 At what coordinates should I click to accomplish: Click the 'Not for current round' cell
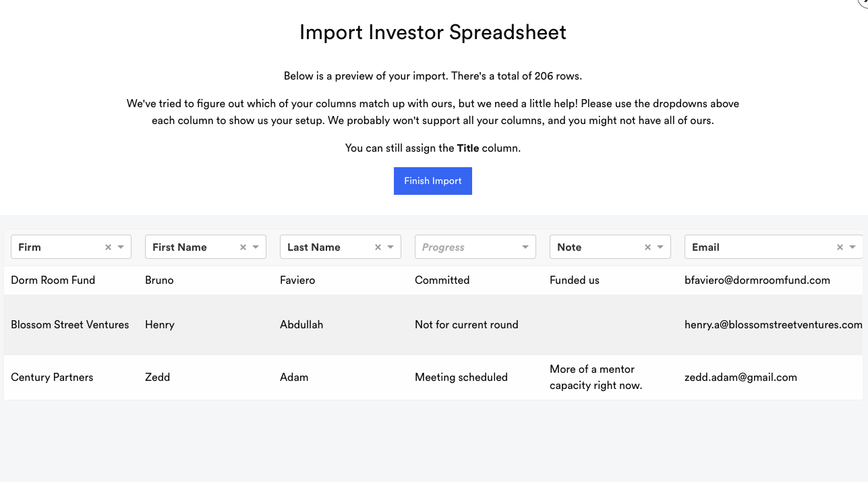(x=466, y=325)
